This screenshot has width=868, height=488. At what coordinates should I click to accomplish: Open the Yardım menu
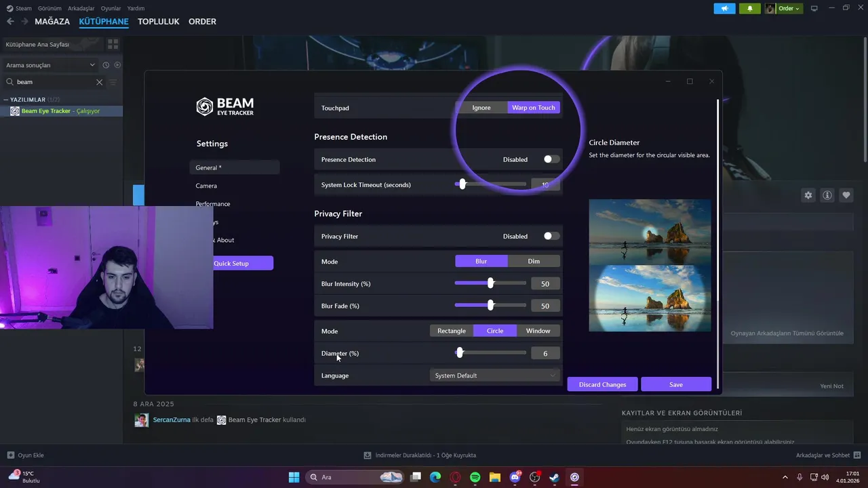coord(136,8)
